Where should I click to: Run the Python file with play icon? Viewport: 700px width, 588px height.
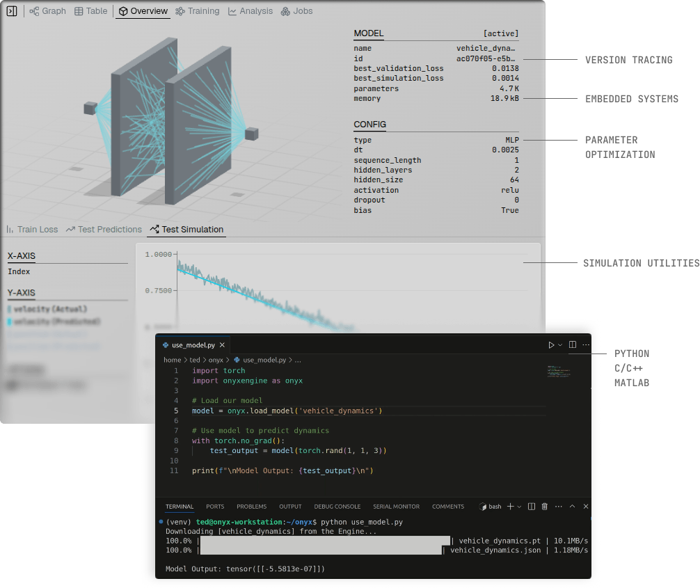pos(551,344)
